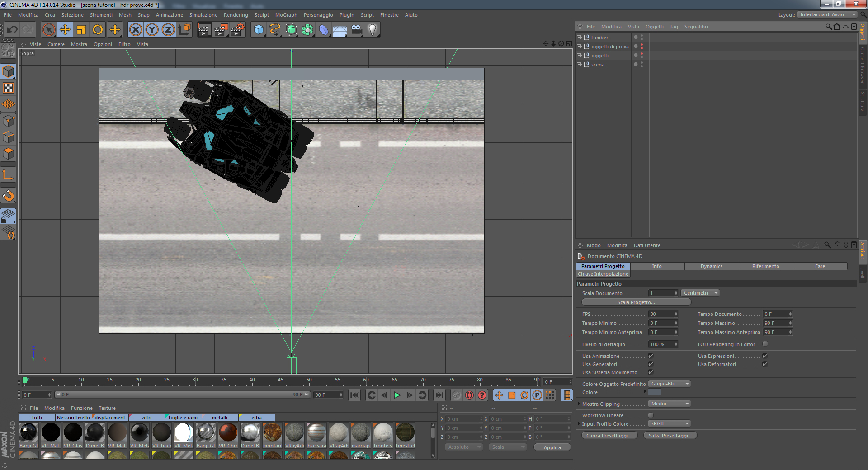
Task: Click Carica Presettaggi button
Action: tap(609, 436)
